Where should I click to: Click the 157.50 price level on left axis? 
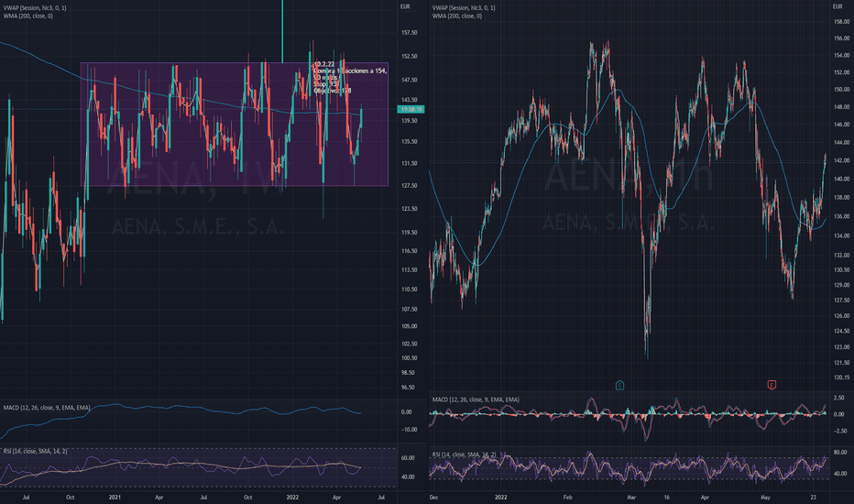click(409, 33)
